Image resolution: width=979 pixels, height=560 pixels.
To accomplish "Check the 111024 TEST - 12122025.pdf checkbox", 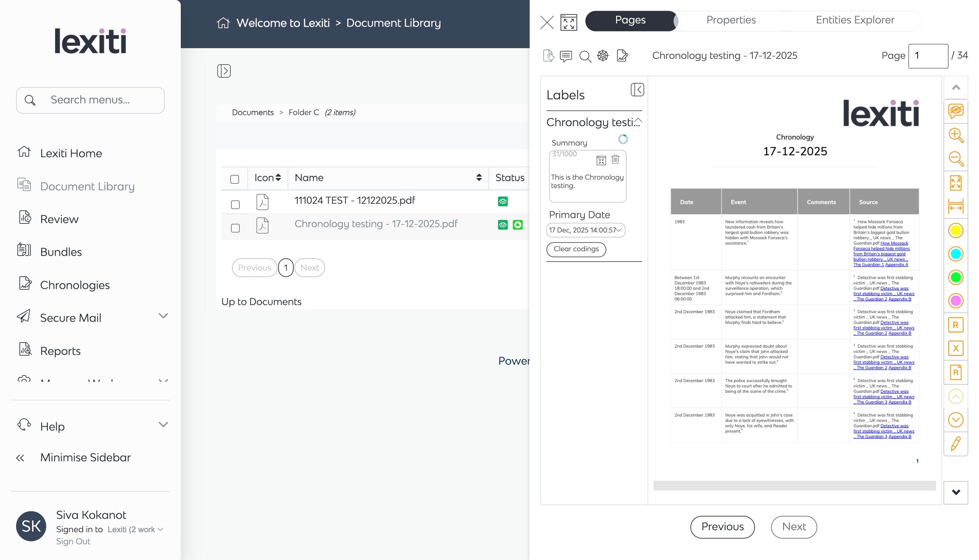I will (235, 205).
